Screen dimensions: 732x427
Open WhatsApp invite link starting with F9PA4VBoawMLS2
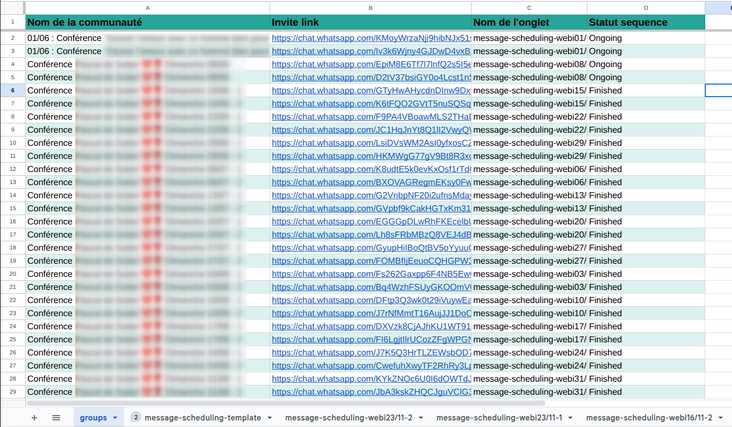click(370, 116)
